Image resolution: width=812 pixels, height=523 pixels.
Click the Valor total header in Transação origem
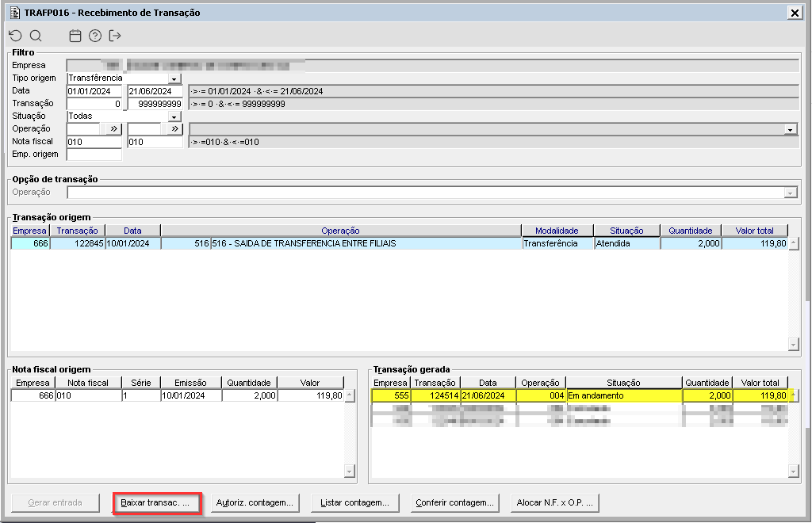coord(755,231)
